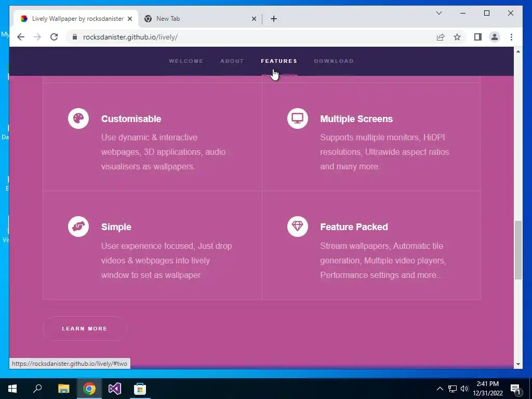Click the Multiple Screens heading
The height and width of the screenshot is (399, 532).
point(356,119)
